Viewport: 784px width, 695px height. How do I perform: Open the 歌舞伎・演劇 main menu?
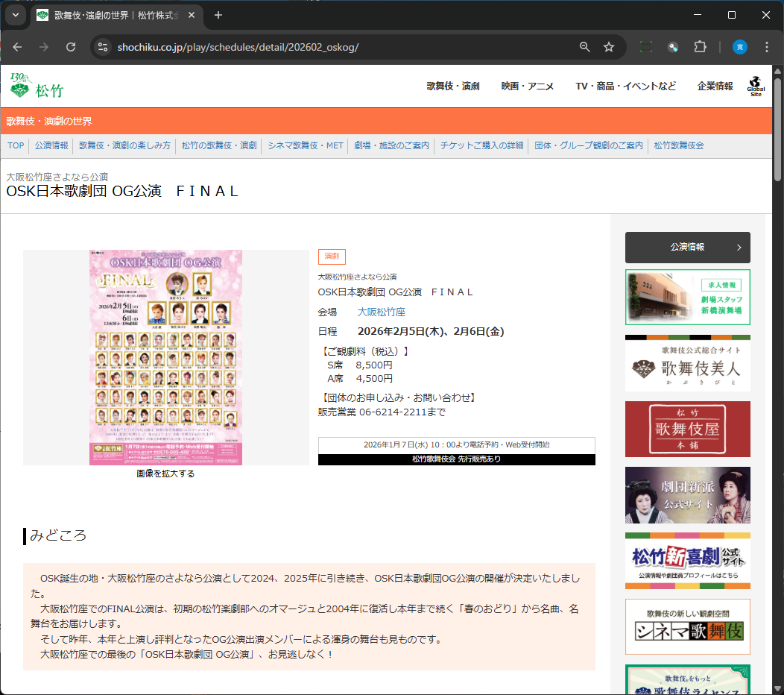click(x=453, y=87)
